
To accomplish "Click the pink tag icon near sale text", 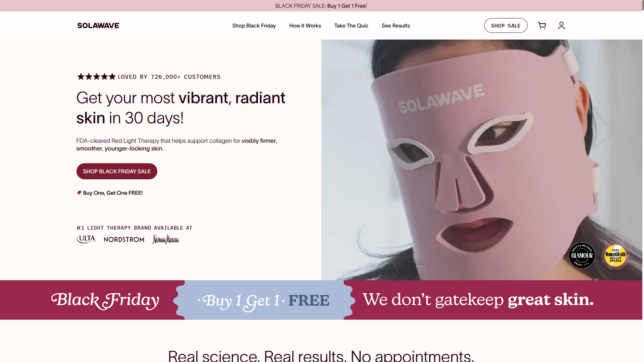I will pyautogui.click(x=79, y=192).
